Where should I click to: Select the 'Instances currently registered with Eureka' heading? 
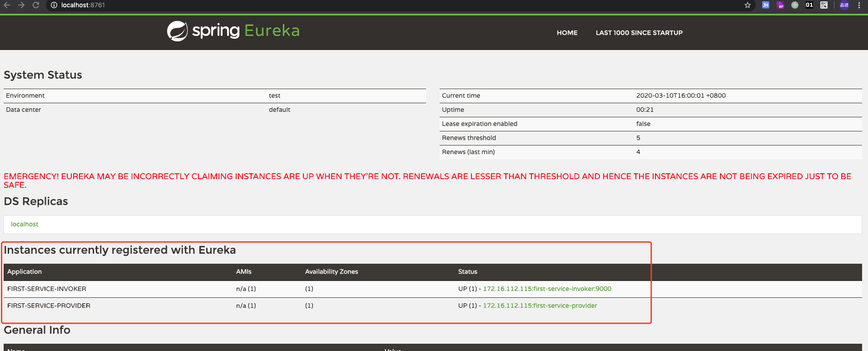120,250
